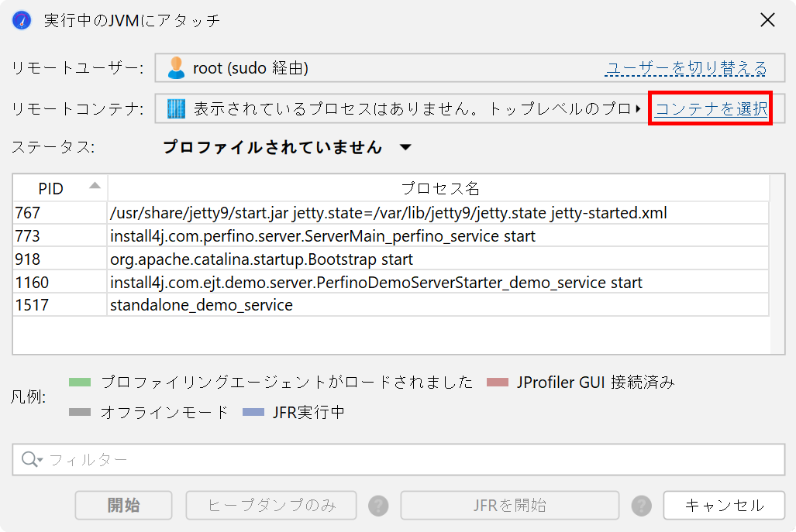This screenshot has height=532, width=796.
Task: Open help for JFR start button
Action: coord(641,506)
